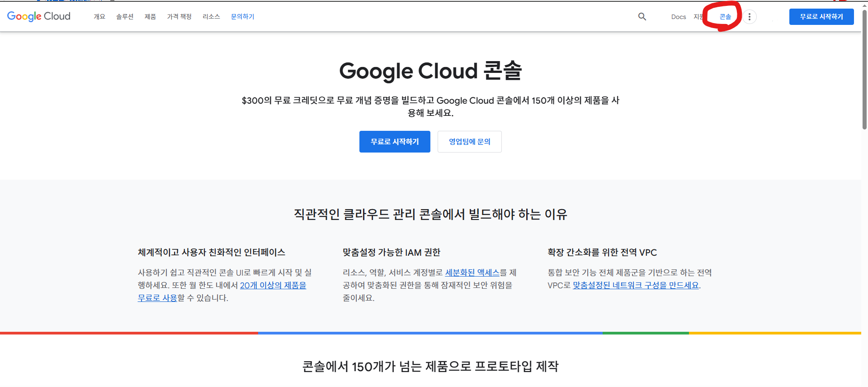Click the hero 무료로 시작하기 button
868x387 pixels.
click(395, 142)
